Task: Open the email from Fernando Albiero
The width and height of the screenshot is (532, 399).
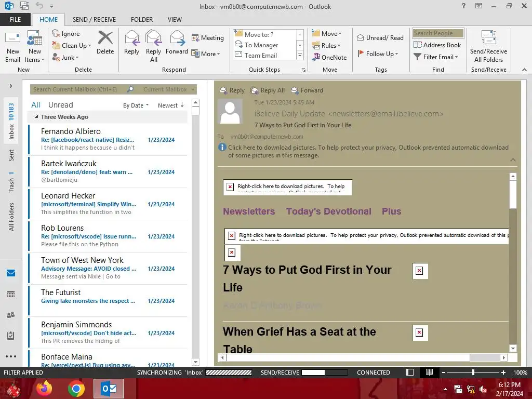Action: point(108,139)
